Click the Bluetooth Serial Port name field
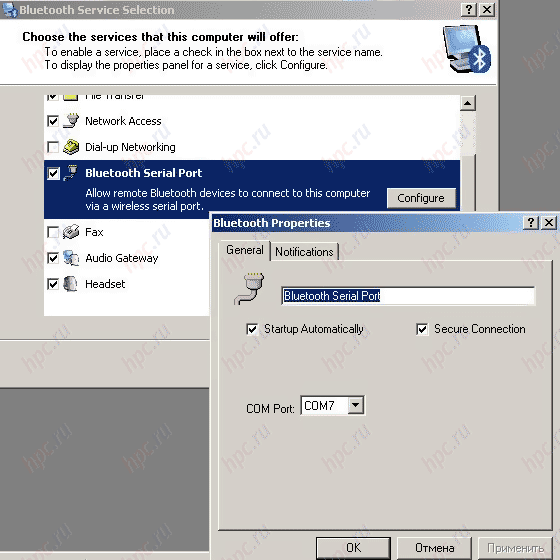Image resolution: width=560 pixels, height=560 pixels. click(x=408, y=296)
